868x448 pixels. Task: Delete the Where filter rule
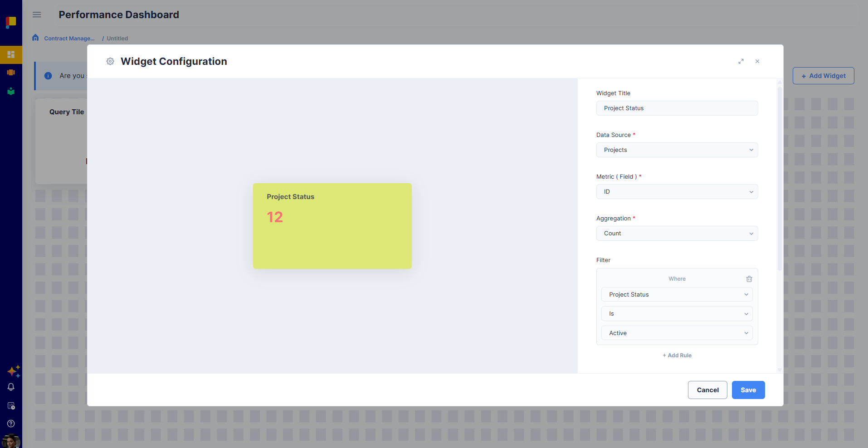click(x=749, y=279)
